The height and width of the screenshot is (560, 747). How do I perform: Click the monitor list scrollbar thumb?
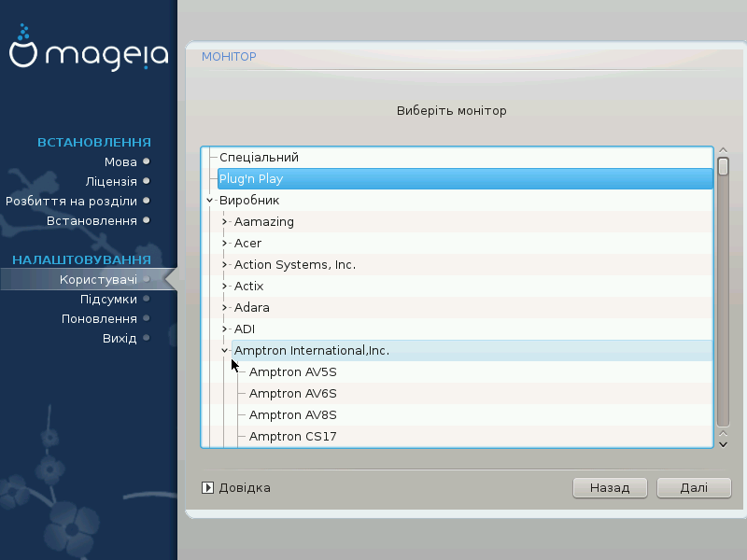[x=723, y=167]
